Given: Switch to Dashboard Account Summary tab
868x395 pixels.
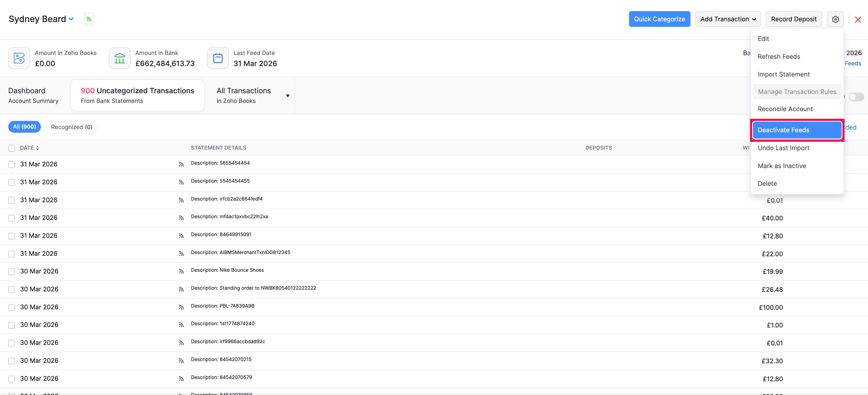Looking at the screenshot, I should (33, 95).
